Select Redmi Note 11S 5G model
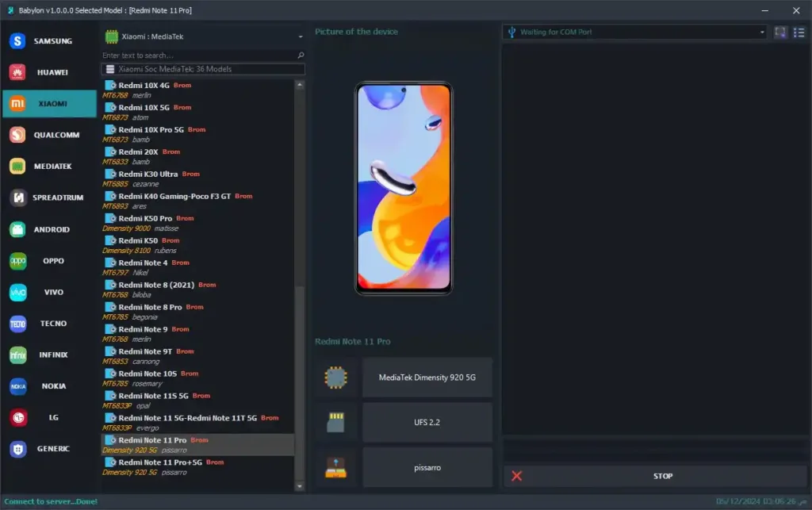Image resolution: width=812 pixels, height=510 pixels. (197, 401)
